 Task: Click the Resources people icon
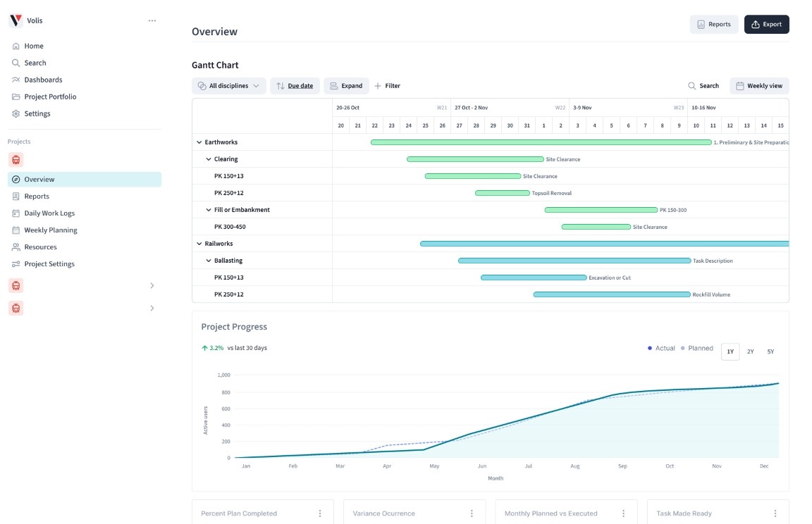click(x=16, y=247)
